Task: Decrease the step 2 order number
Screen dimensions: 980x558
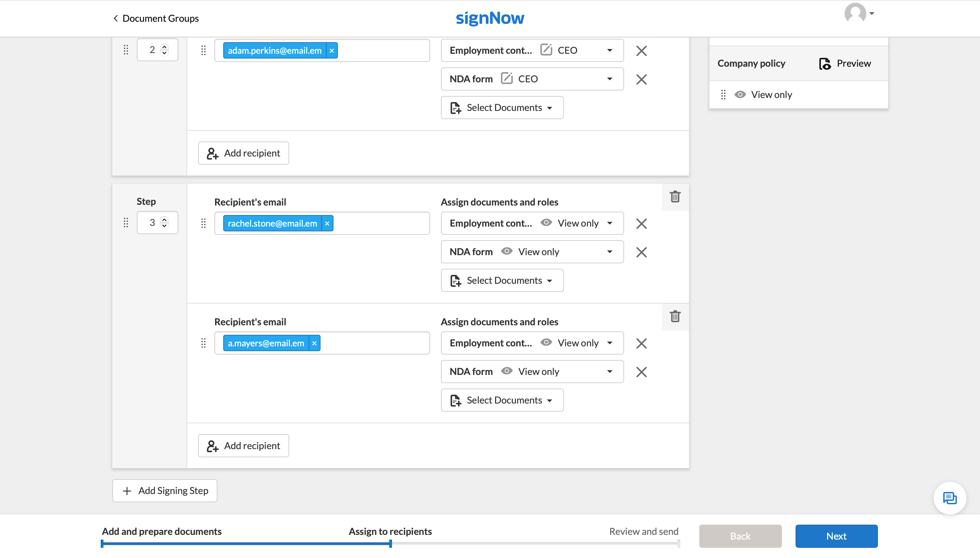Action: click(x=164, y=53)
